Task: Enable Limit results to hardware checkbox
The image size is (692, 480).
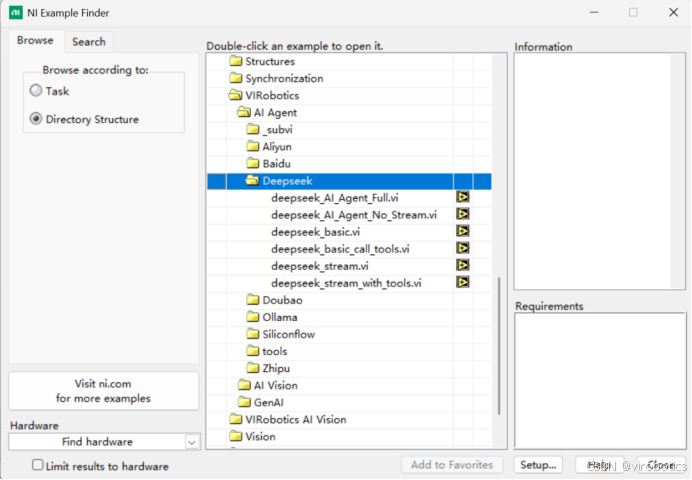Action: point(38,465)
